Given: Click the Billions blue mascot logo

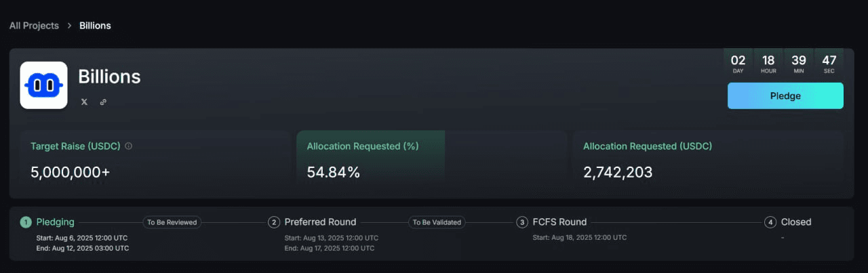Looking at the screenshot, I should [x=43, y=85].
